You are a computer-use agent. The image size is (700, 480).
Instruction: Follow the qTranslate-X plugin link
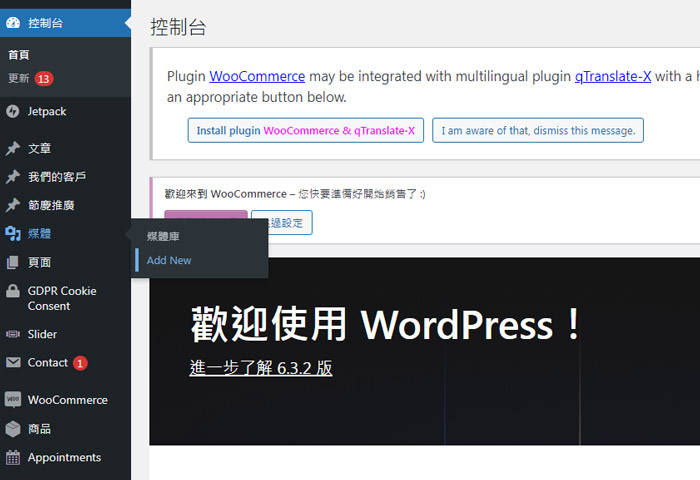pos(613,76)
